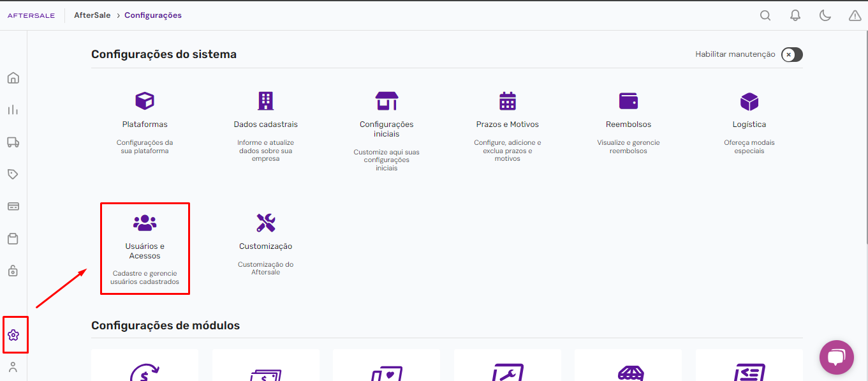Screen dimensions: 868x381
Task: Click the AfterSale logo
Action: [x=31, y=15]
